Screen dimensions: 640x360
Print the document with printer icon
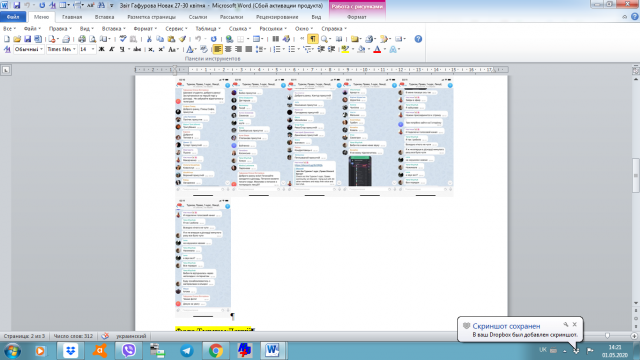(82, 39)
